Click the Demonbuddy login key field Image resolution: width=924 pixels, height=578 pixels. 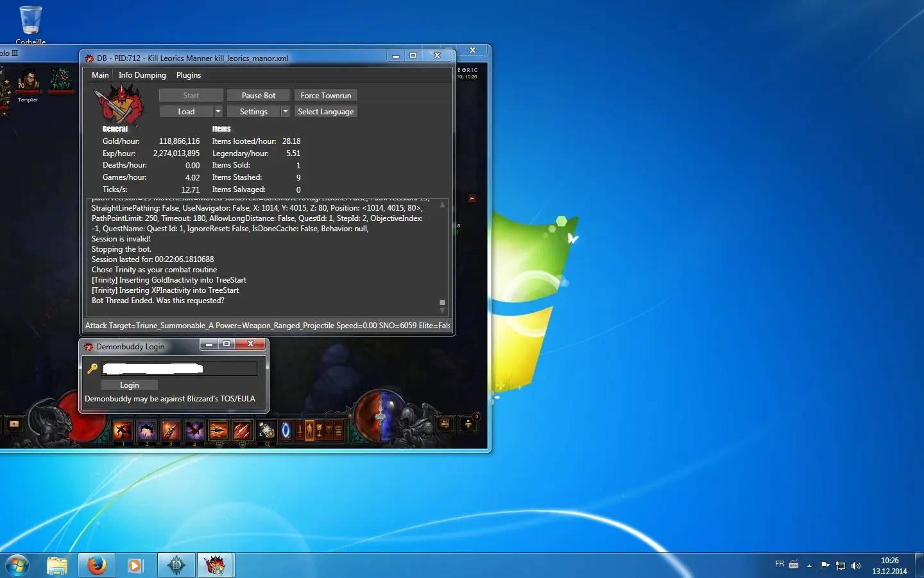pyautogui.click(x=179, y=368)
